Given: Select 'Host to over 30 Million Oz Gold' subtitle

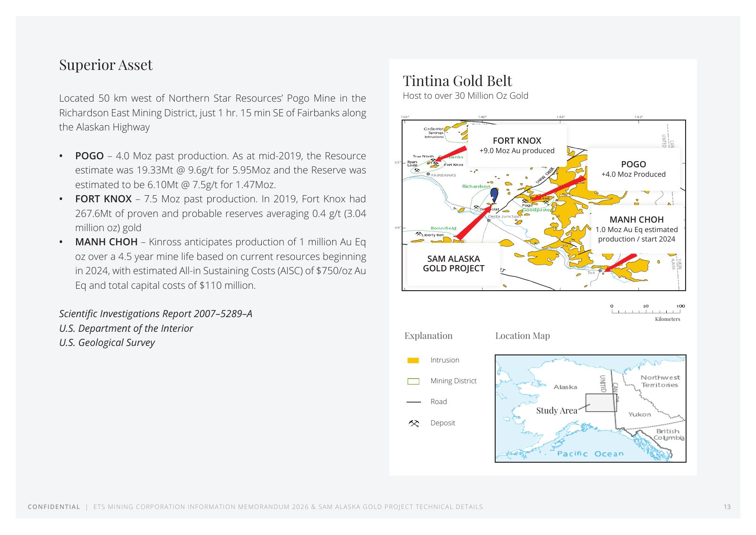Looking at the screenshot, I should coord(465,95).
